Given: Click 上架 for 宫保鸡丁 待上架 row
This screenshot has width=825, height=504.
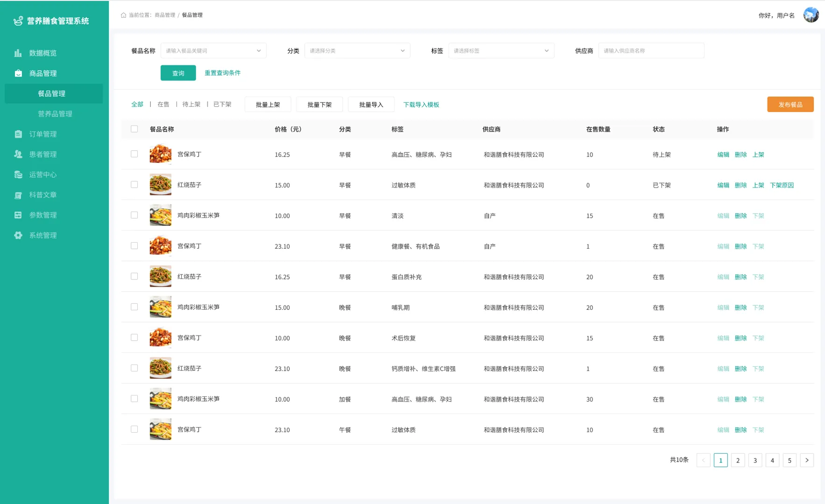Looking at the screenshot, I should pyautogui.click(x=758, y=154).
